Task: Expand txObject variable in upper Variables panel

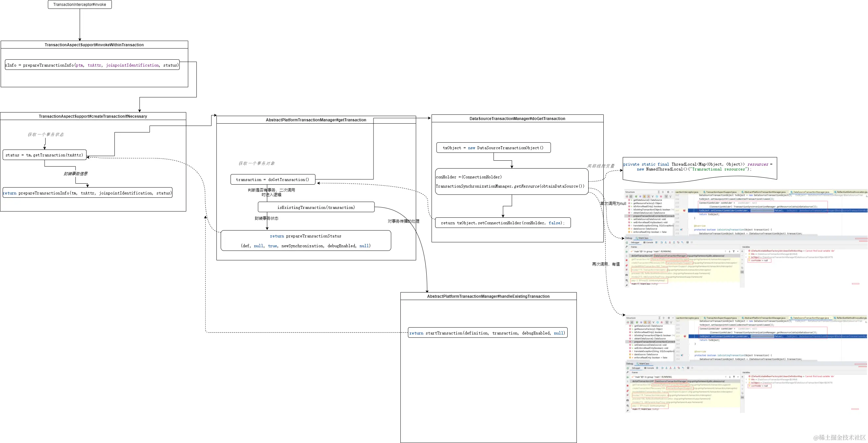Action: pyautogui.click(x=746, y=257)
